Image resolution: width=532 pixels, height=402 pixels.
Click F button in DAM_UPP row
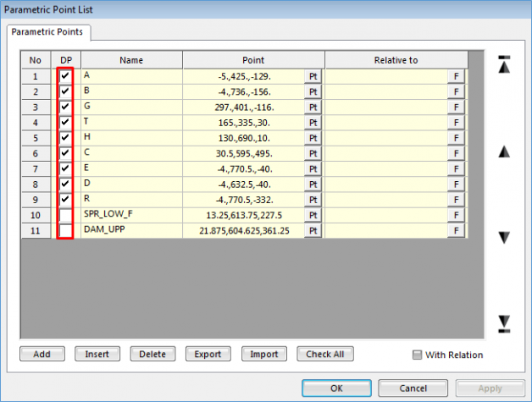[x=456, y=230]
